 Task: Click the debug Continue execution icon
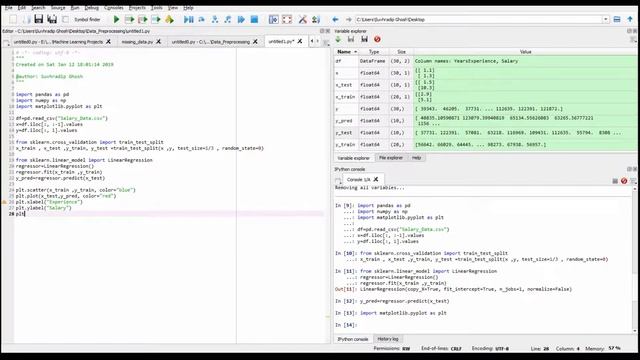click(241, 19)
